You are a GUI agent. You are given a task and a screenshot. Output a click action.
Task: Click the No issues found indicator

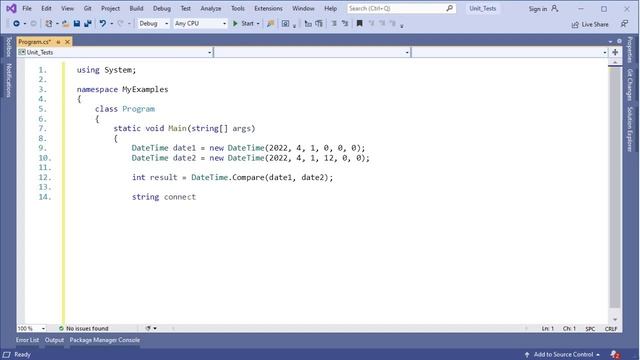[84, 328]
